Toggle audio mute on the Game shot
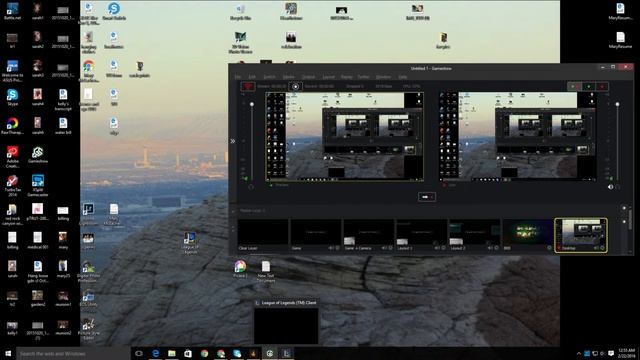This screenshot has width=640, height=360. coord(331,248)
